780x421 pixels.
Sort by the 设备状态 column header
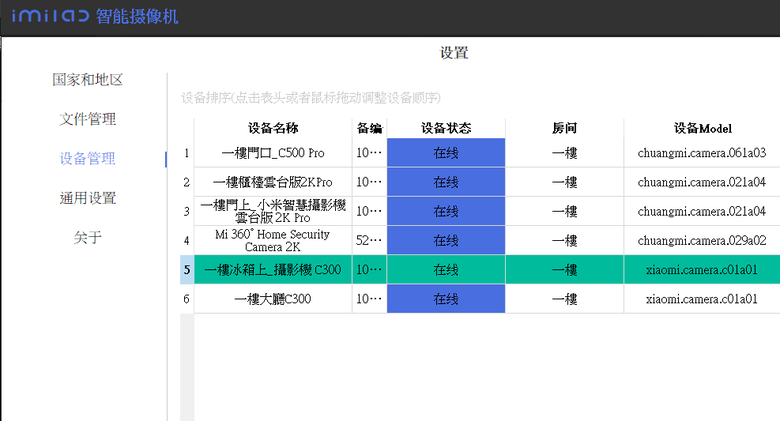tap(446, 128)
